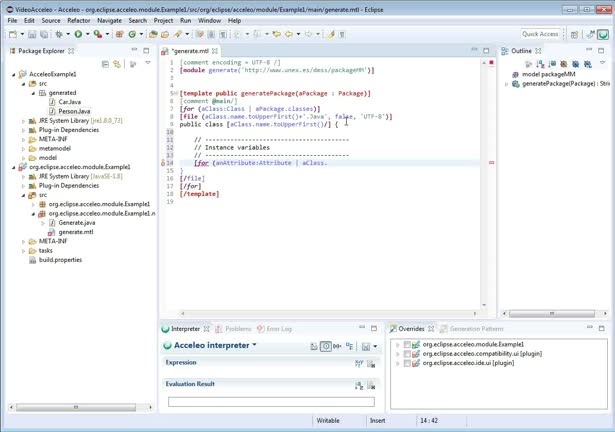Click the Quick Access search field
This screenshot has height=432, width=615.
[540, 34]
